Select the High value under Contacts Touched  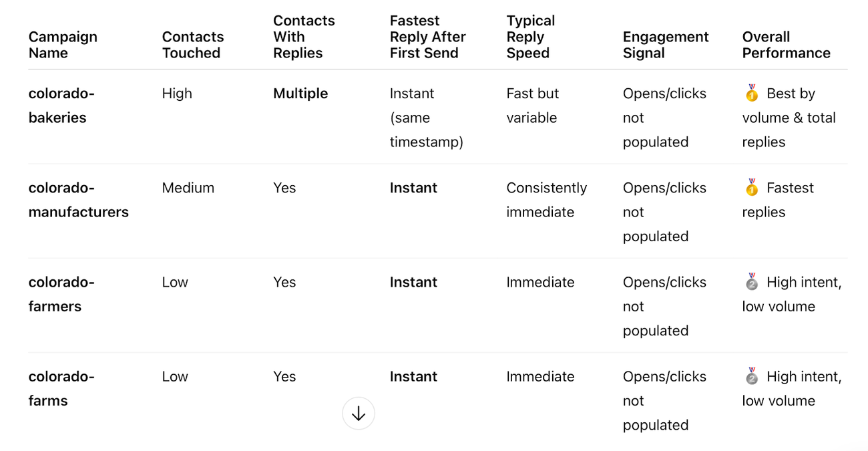coord(177,94)
